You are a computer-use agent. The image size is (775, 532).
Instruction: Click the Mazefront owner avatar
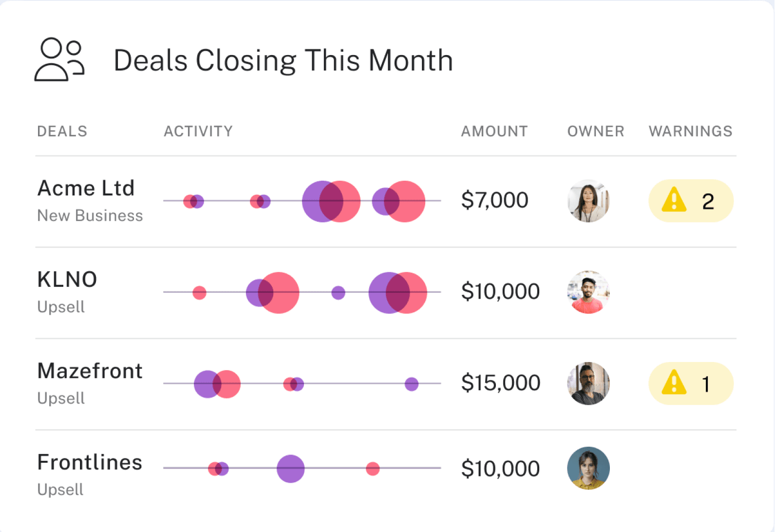pyautogui.click(x=588, y=383)
